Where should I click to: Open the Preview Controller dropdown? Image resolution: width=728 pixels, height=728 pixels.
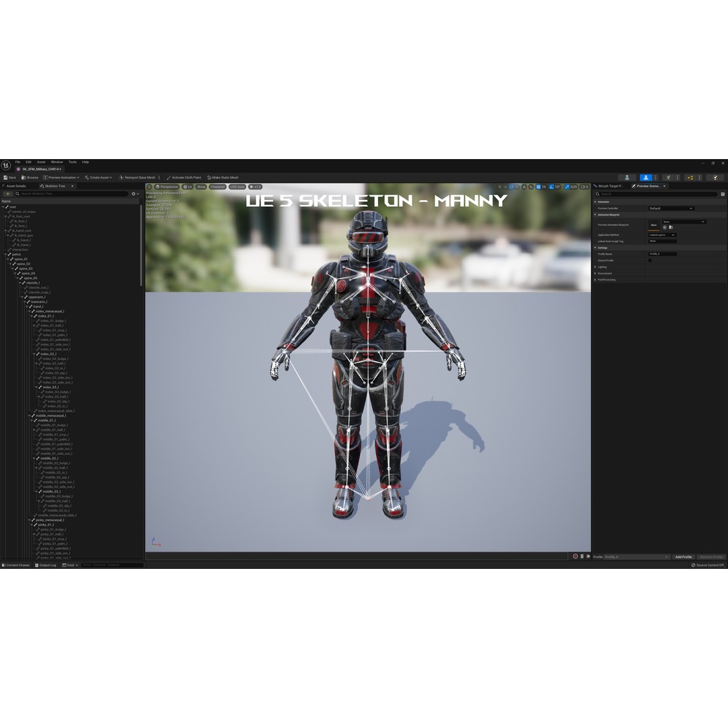click(x=671, y=208)
